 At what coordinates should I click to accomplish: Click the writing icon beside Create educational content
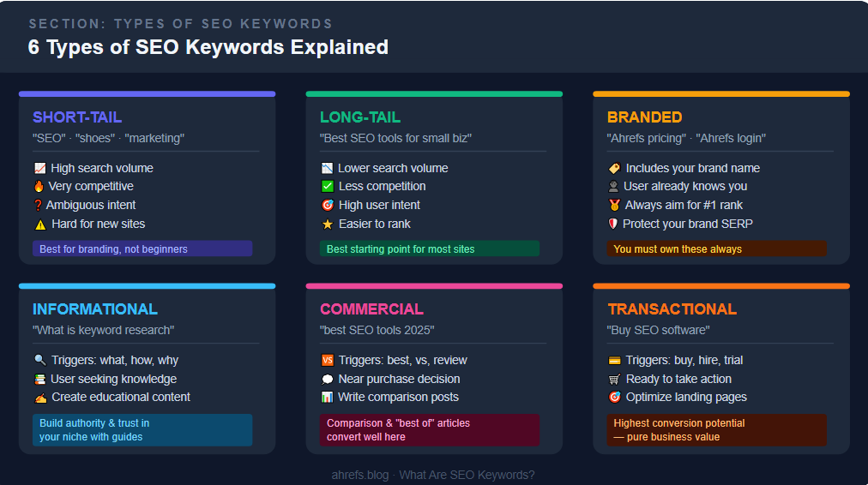coord(40,397)
